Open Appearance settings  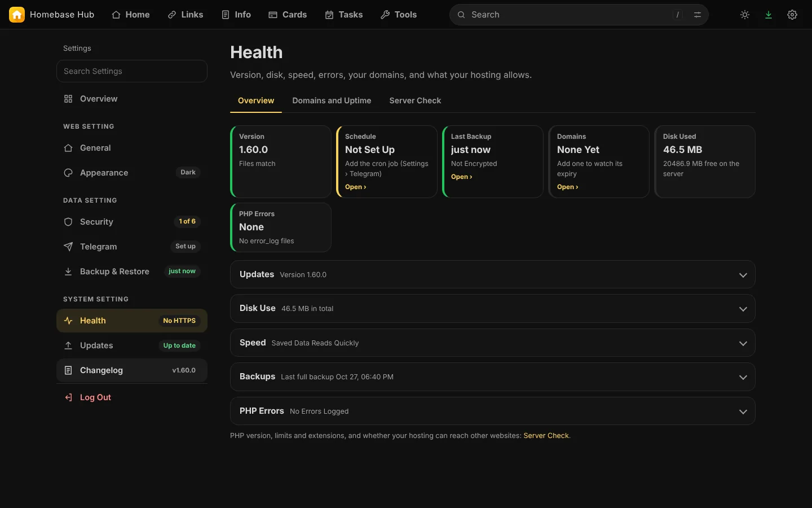tap(132, 173)
